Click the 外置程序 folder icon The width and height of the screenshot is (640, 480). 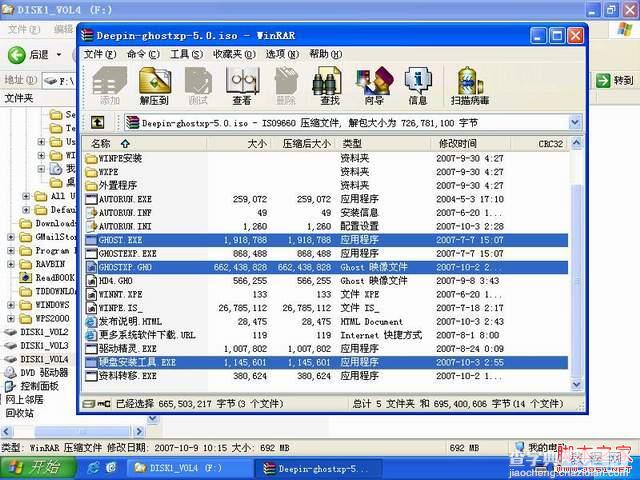91,186
